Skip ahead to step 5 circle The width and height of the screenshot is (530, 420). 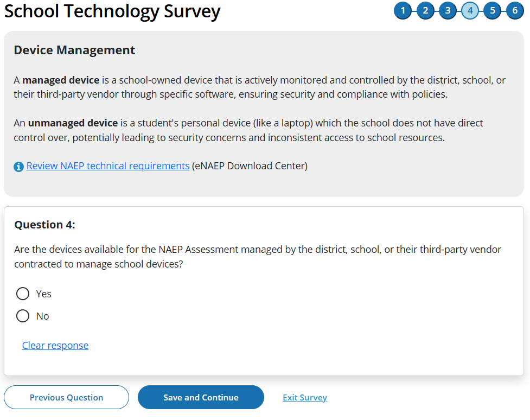(492, 11)
